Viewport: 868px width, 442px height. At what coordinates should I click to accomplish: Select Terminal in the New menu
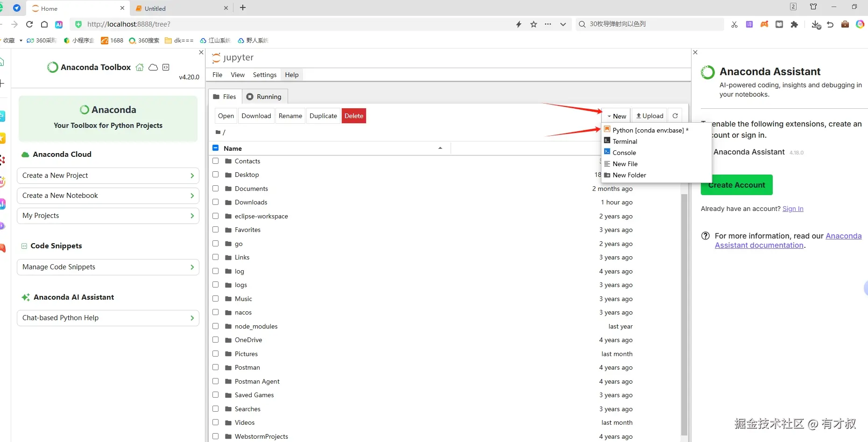coord(625,141)
